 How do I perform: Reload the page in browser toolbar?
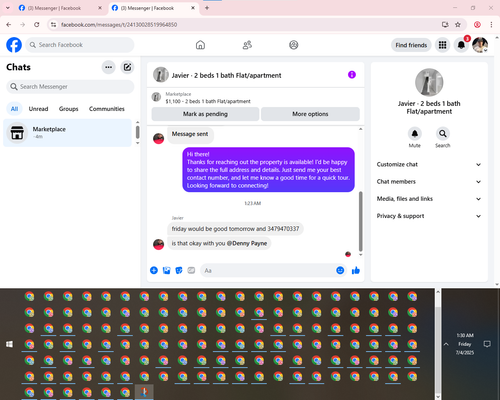(x=37, y=25)
